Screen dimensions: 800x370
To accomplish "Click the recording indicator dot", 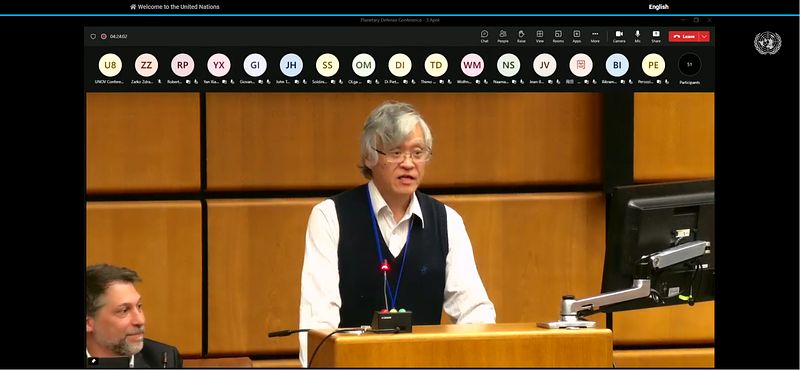I will tap(104, 36).
